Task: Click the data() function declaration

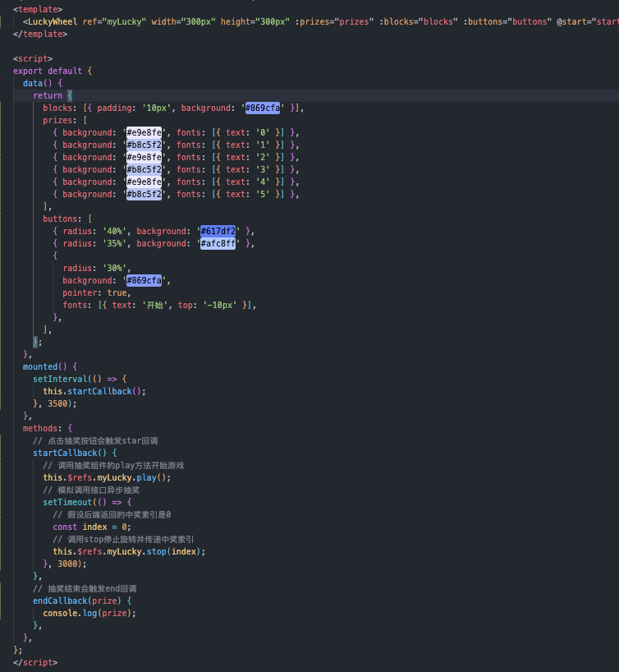Action: [43, 83]
